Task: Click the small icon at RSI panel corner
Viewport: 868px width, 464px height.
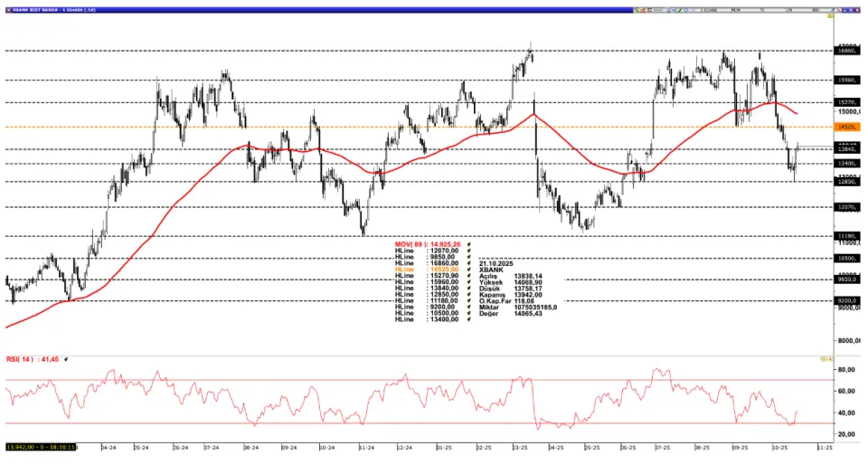Action: coord(828,359)
